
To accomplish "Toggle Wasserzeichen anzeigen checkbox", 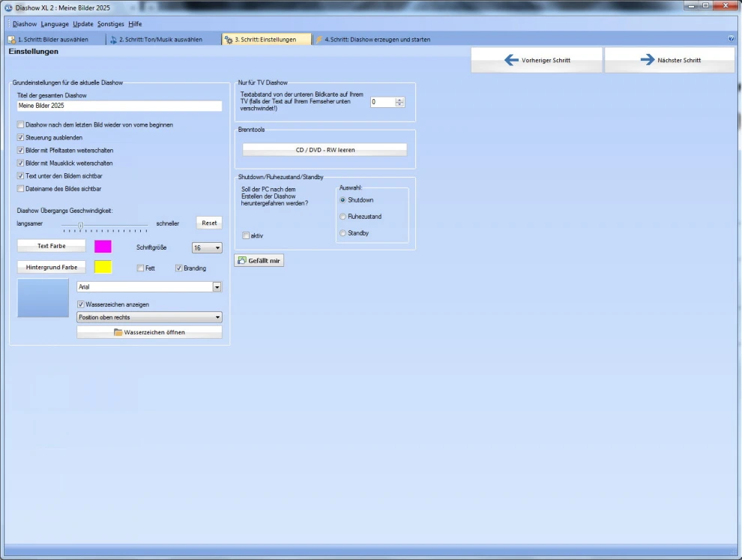I will coord(80,304).
